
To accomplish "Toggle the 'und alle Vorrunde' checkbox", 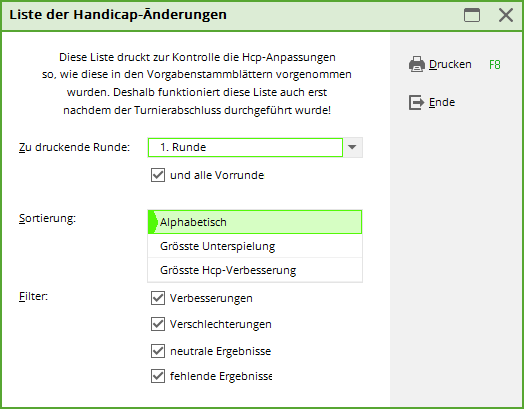I will tap(158, 175).
